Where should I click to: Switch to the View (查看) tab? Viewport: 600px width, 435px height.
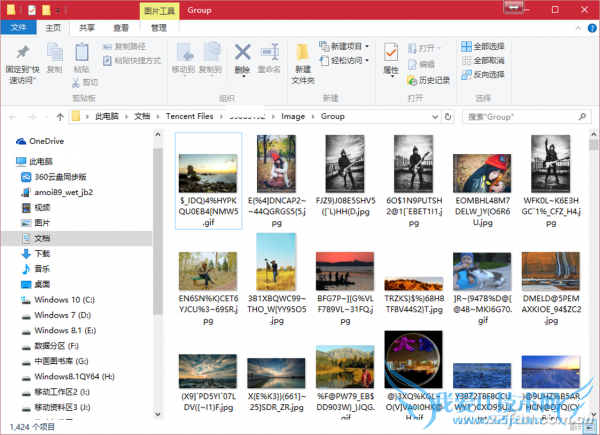coord(121,28)
